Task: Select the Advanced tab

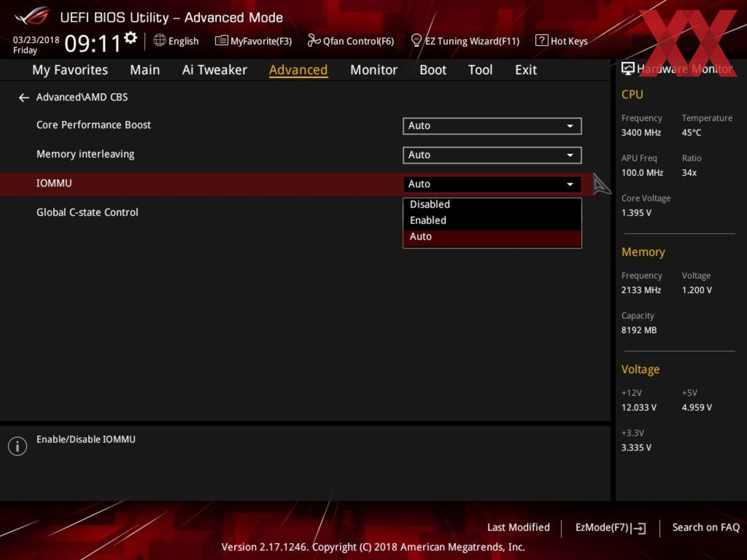Action: tap(298, 70)
